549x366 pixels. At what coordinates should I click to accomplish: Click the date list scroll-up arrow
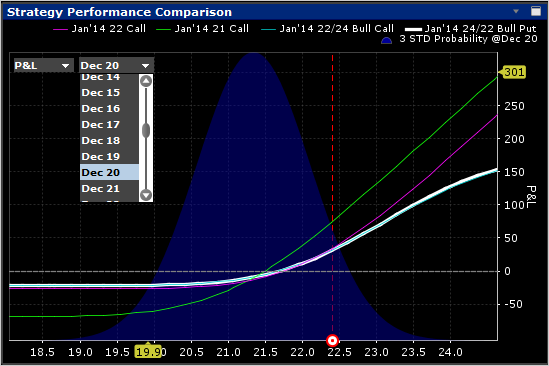tap(146, 81)
